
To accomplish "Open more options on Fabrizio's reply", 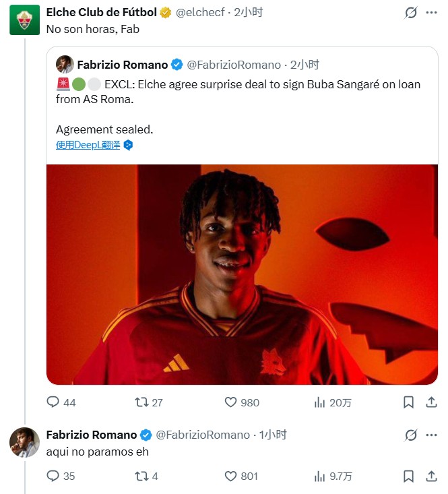I will (x=432, y=435).
